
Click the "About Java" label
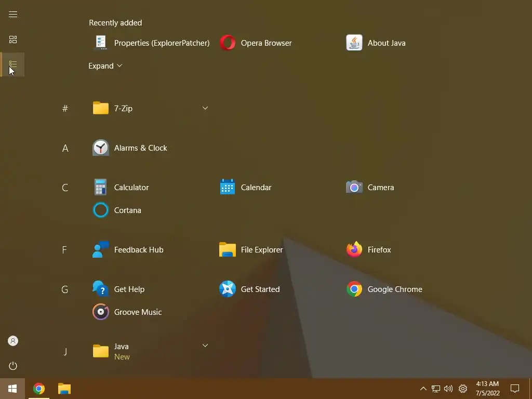point(387,43)
